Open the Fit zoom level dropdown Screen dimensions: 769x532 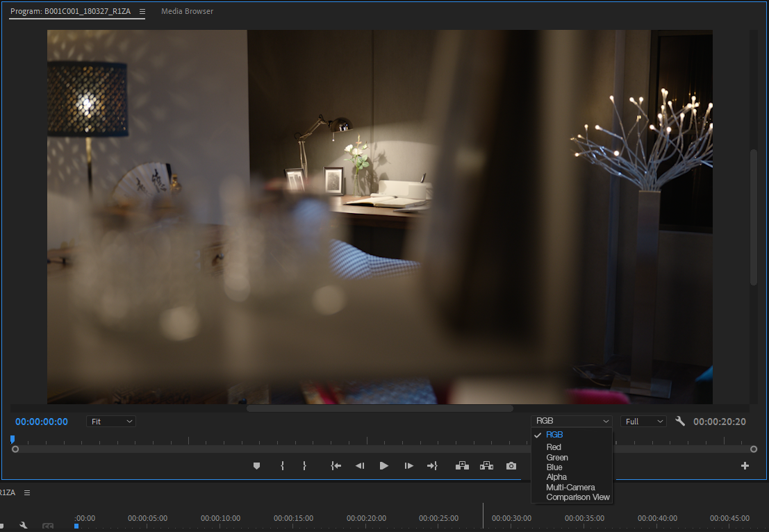pos(110,421)
